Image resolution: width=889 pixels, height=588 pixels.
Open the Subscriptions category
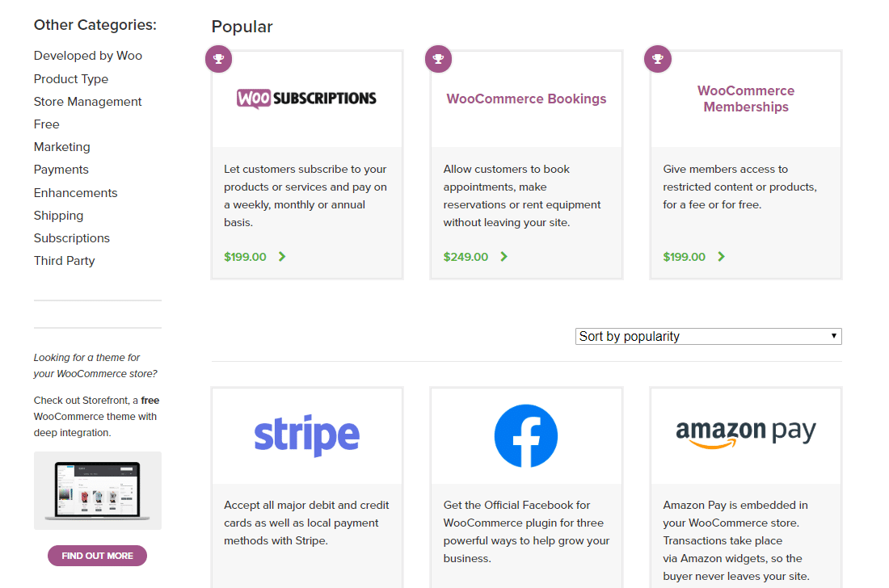[x=71, y=238]
